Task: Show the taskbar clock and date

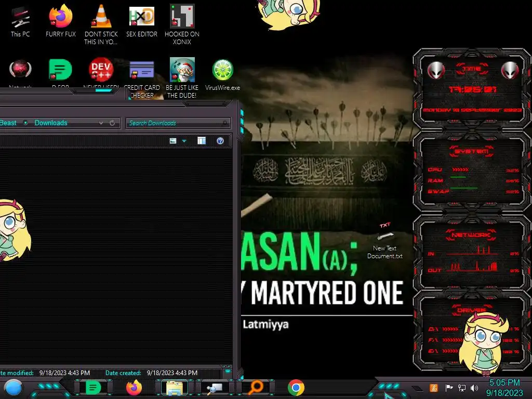Action: click(504, 388)
